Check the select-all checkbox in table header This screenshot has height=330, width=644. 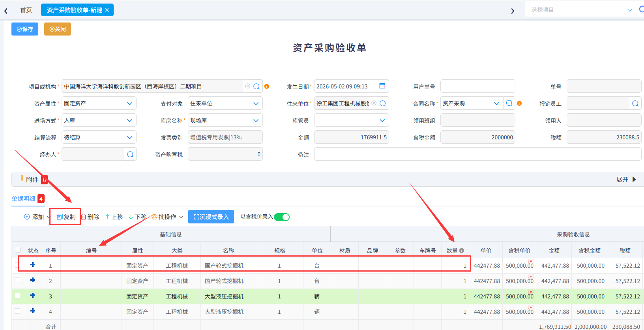[x=18, y=250]
